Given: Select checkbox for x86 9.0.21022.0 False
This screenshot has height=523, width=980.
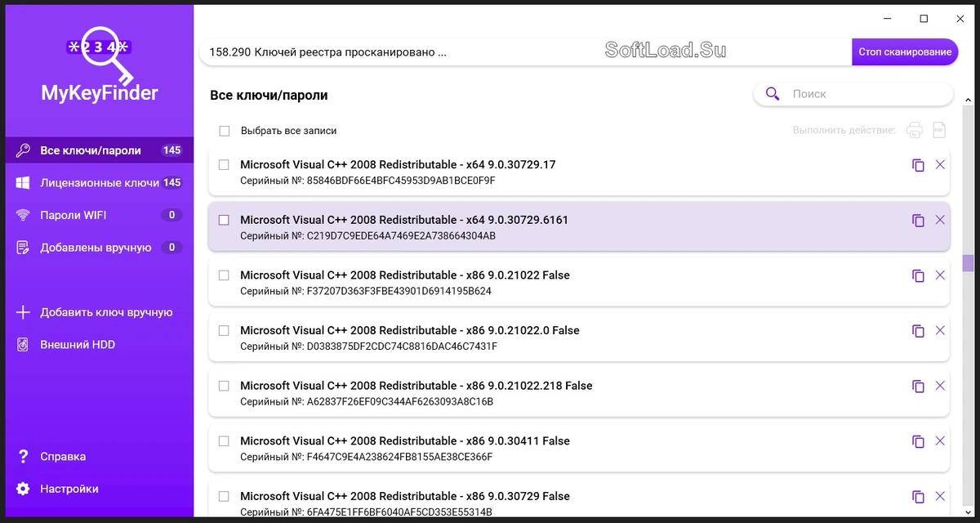Looking at the screenshot, I should (x=224, y=331).
